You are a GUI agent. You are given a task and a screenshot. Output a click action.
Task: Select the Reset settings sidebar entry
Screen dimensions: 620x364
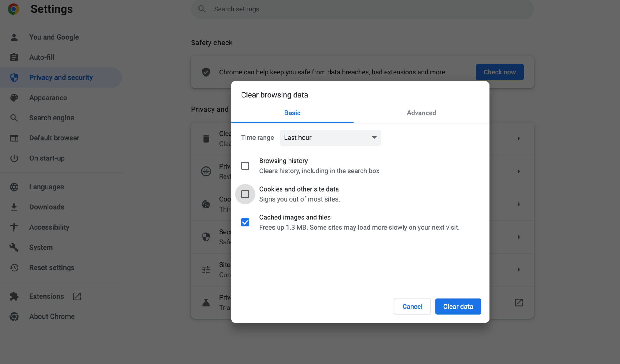pyautogui.click(x=52, y=267)
